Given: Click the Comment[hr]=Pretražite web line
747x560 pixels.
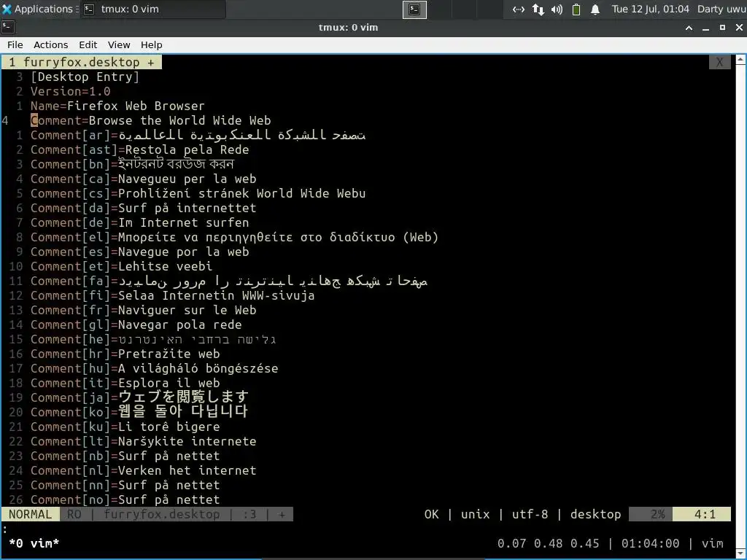Looking at the screenshot, I should point(125,354).
